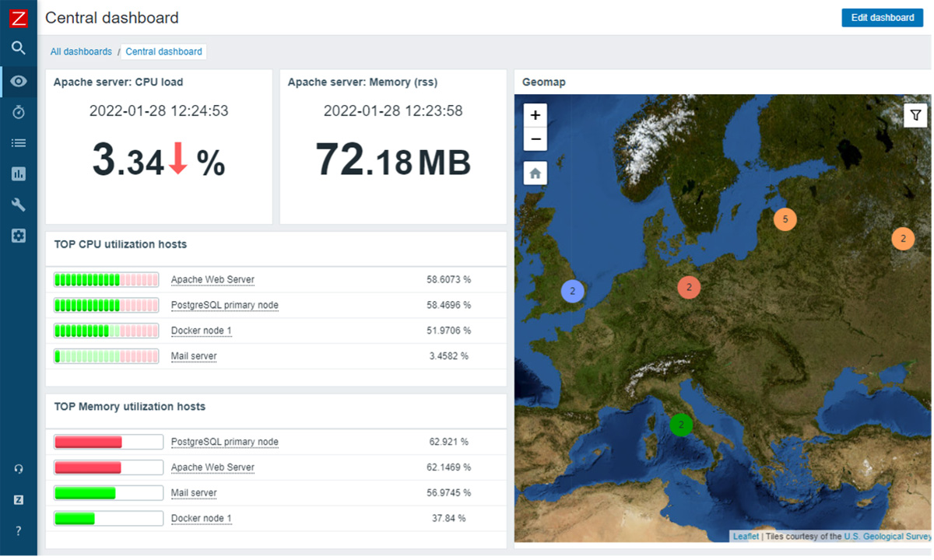Image resolution: width=934 pixels, height=560 pixels.
Task: Click the Mail server CPU utilization bar
Action: [x=106, y=356]
